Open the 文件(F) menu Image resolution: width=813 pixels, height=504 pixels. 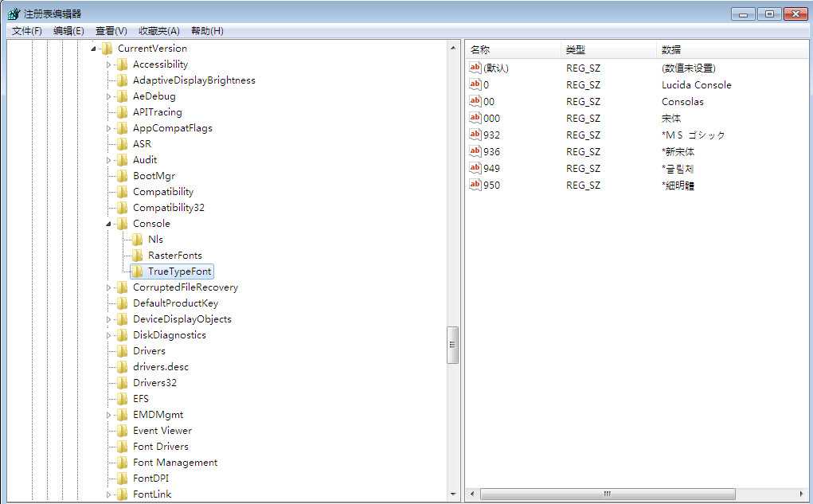click(x=27, y=31)
